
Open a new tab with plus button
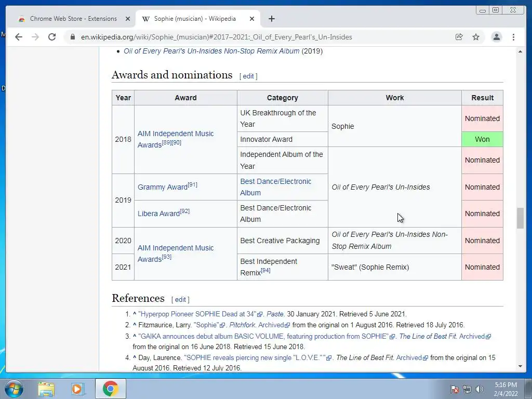pyautogui.click(x=271, y=19)
